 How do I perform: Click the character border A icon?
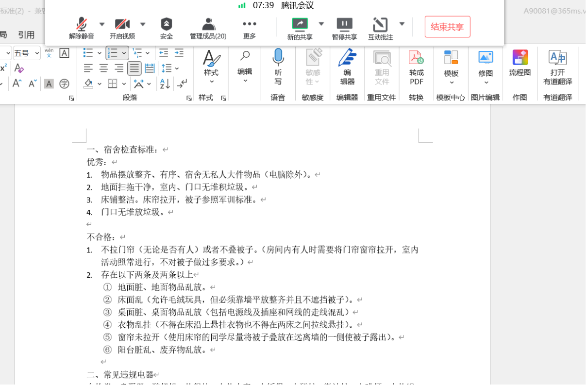[65, 53]
